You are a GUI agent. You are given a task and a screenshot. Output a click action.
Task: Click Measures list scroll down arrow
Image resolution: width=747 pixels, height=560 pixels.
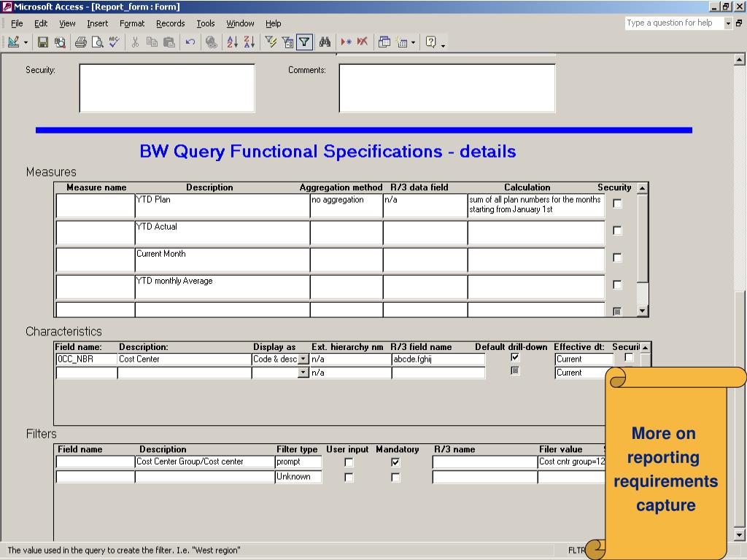pyautogui.click(x=642, y=311)
